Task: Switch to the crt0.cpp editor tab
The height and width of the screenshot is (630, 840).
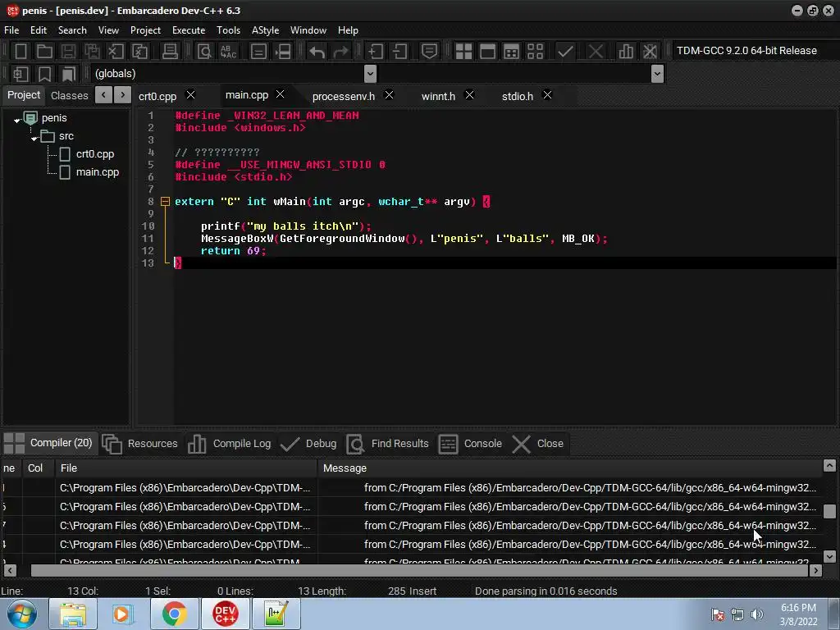Action: pos(157,97)
